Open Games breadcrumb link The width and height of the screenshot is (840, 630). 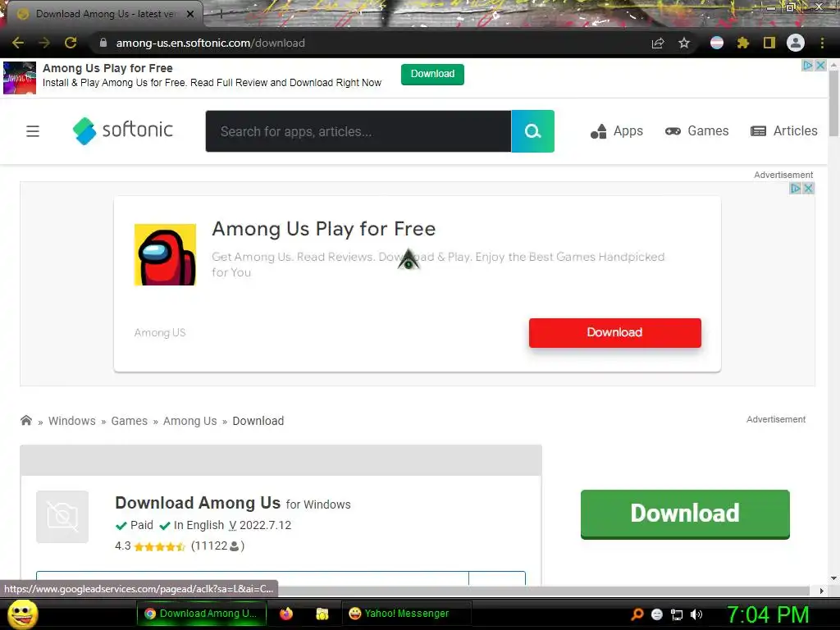(129, 421)
